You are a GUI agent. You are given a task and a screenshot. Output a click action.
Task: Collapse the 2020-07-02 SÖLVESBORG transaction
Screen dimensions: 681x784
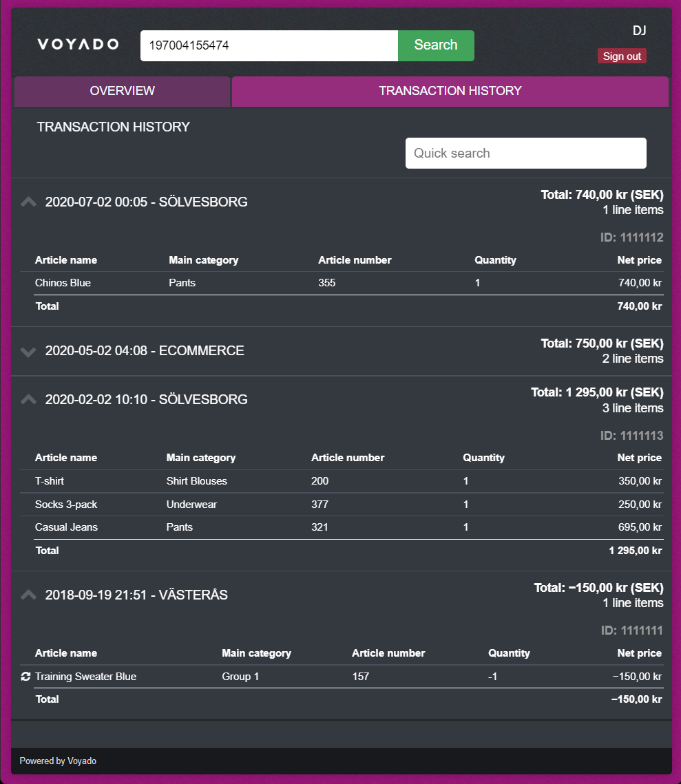click(x=28, y=201)
